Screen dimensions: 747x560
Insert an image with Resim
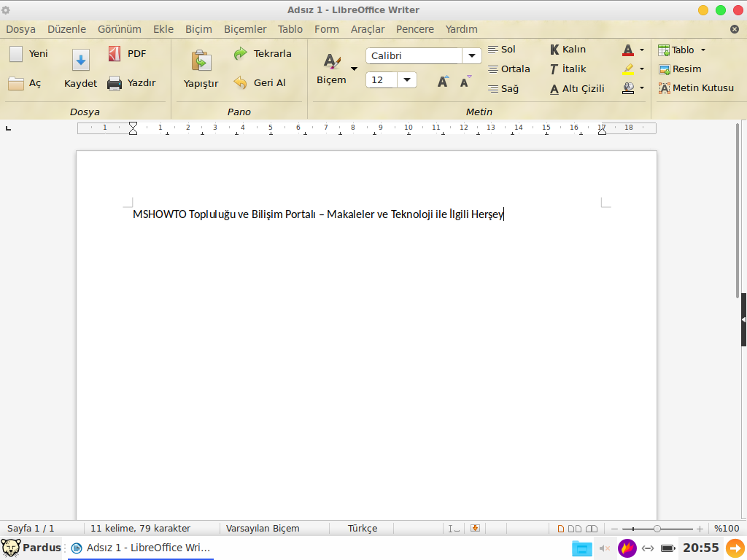click(x=680, y=69)
